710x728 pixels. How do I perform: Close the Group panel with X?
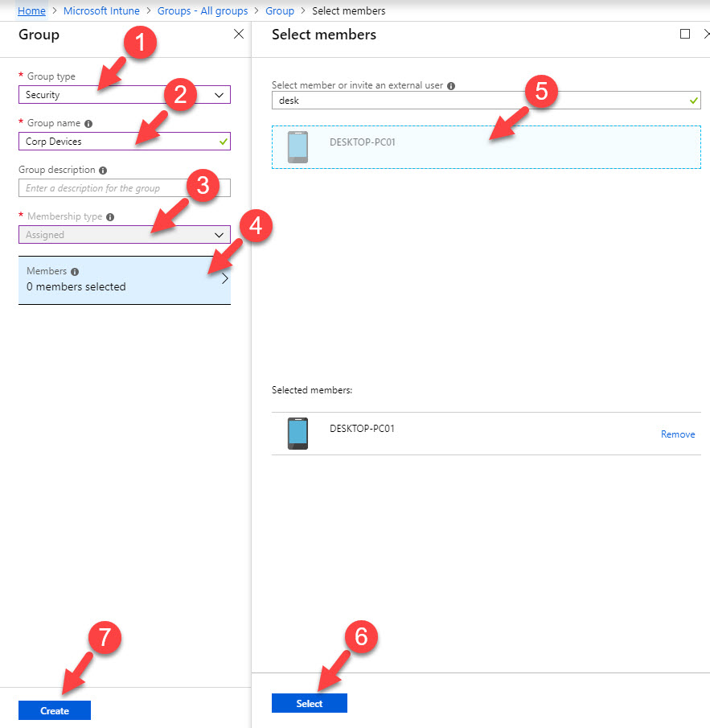(238, 35)
